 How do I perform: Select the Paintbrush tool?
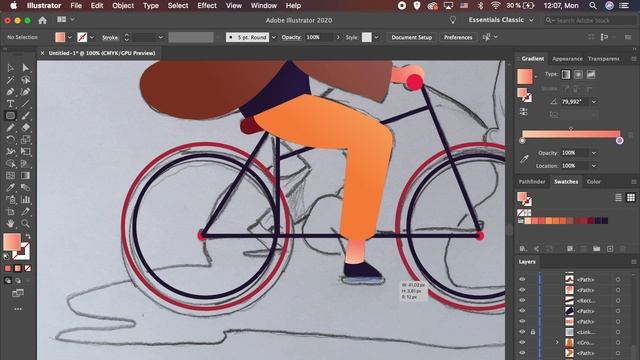click(25, 116)
